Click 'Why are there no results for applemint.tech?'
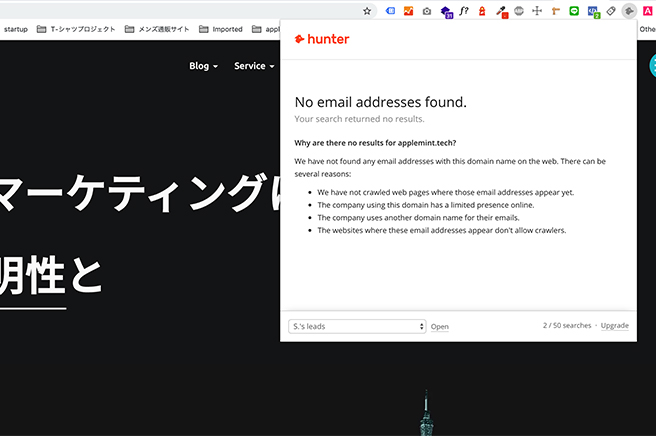The width and height of the screenshot is (656, 436). click(375, 143)
